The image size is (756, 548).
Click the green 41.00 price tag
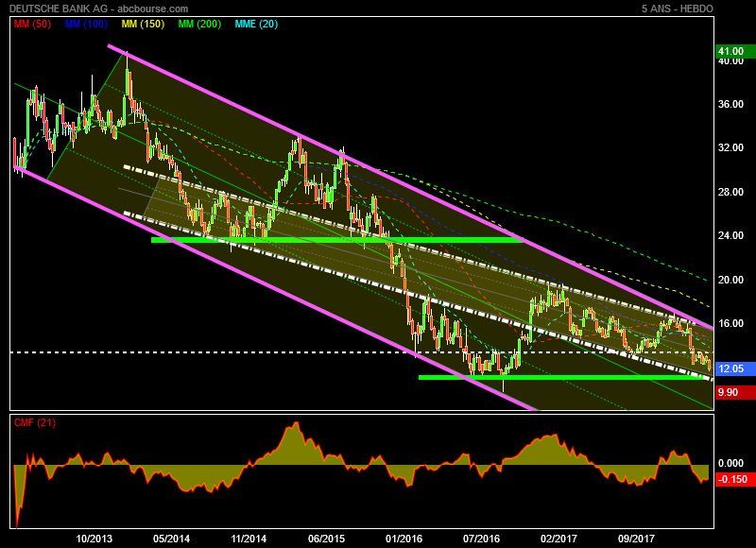[x=735, y=51]
